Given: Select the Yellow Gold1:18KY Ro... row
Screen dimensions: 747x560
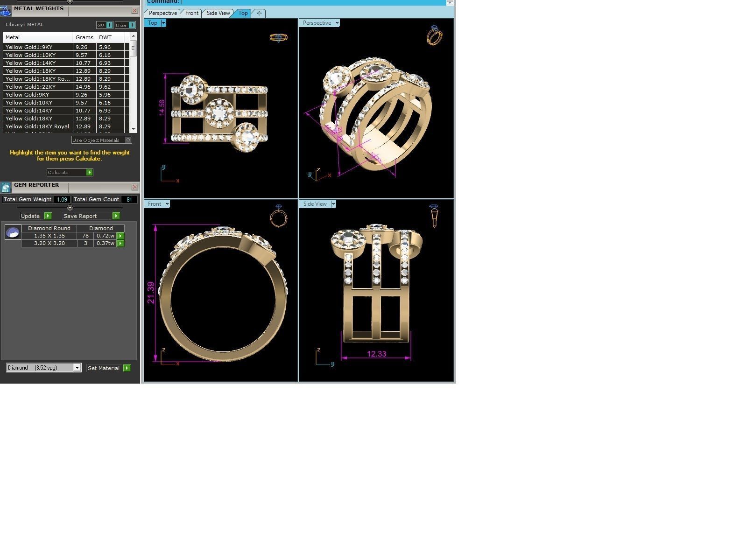Looking at the screenshot, I should (66, 79).
